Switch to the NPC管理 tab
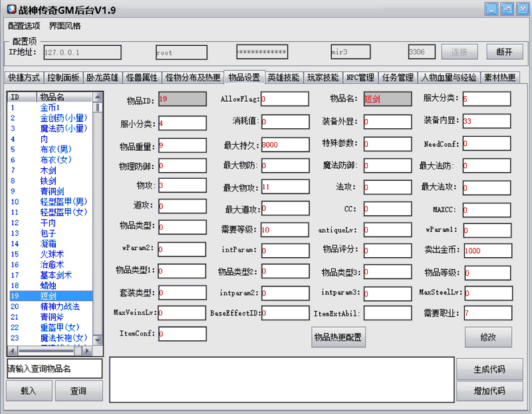This screenshot has width=532, height=414. 360,78
